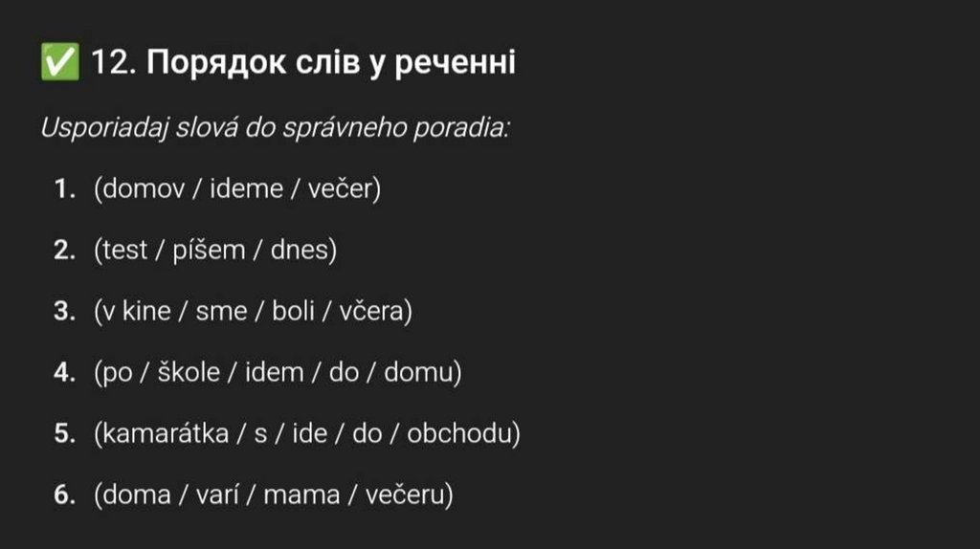Screen dimensions: 980x549
Task: Click the list number '4.'
Action: coord(65,373)
